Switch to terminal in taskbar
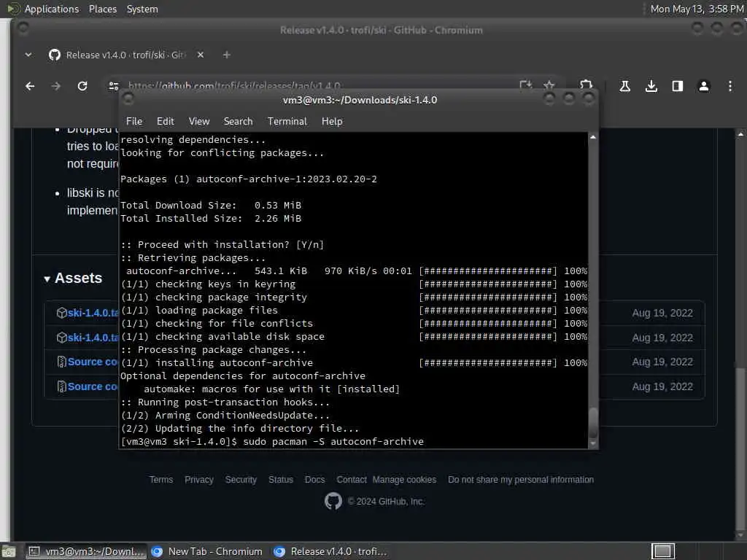747x560 pixels. coord(85,551)
